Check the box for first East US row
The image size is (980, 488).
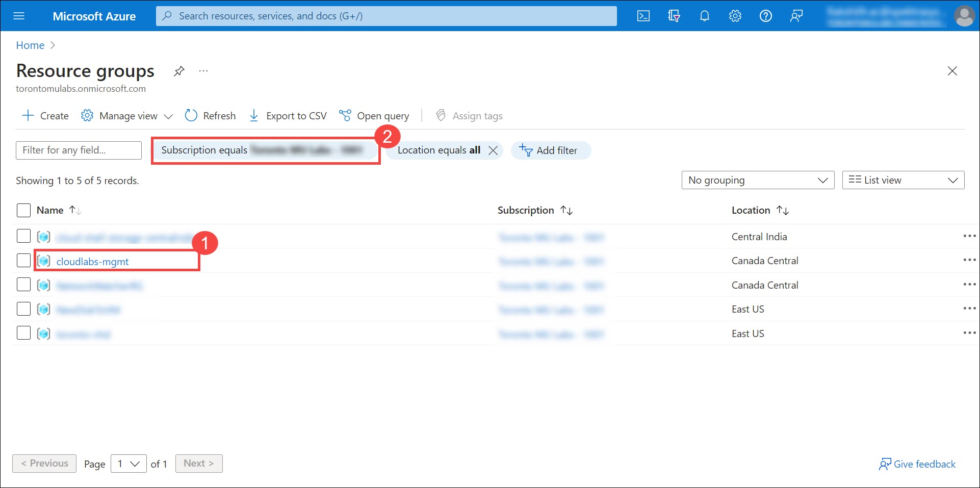[23, 309]
